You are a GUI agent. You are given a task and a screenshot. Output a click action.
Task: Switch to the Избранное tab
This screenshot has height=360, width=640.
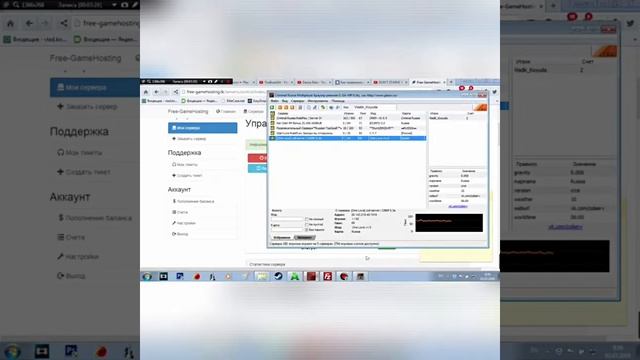point(282,238)
